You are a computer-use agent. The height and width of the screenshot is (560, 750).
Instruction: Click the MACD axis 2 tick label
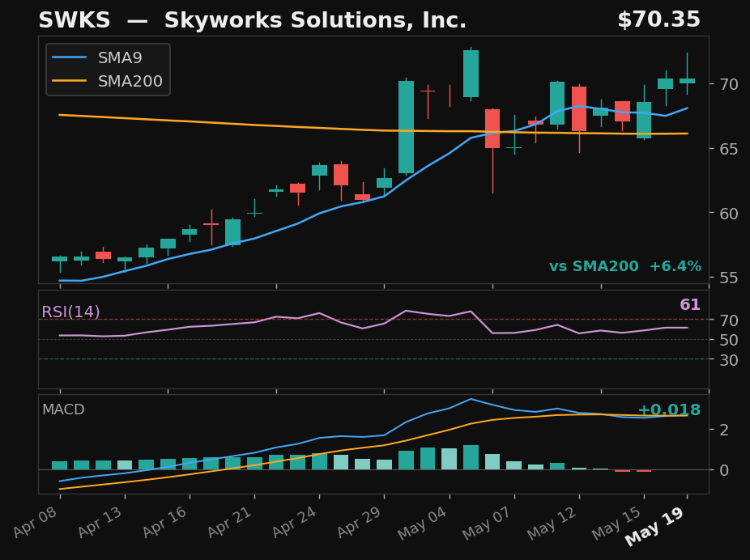pos(724,429)
